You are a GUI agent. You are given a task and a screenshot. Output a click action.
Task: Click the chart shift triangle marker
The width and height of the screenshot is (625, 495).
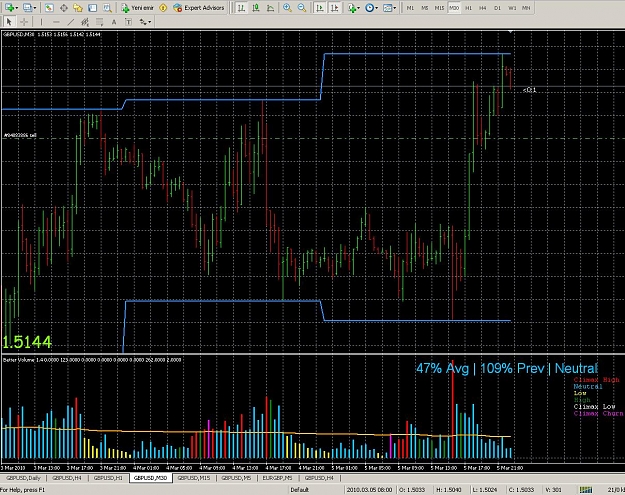511,31
